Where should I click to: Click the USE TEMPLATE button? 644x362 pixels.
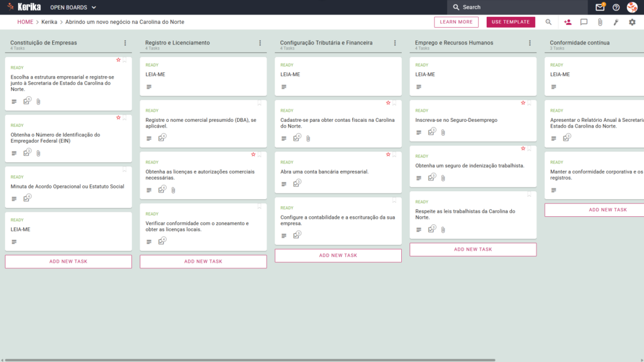pyautogui.click(x=511, y=22)
